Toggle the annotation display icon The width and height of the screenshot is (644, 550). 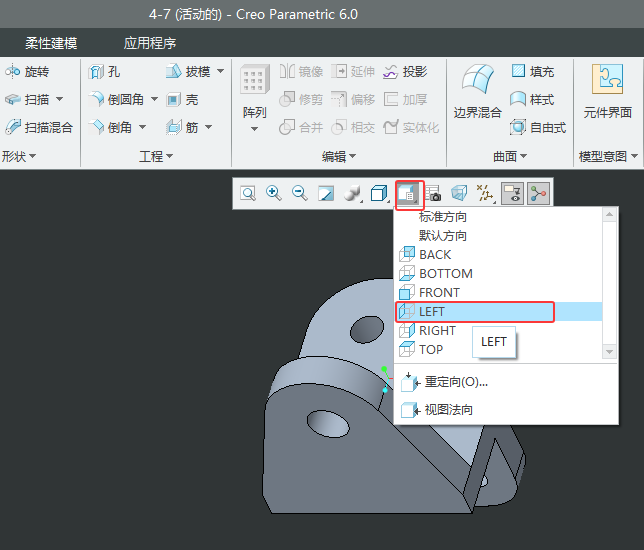513,193
